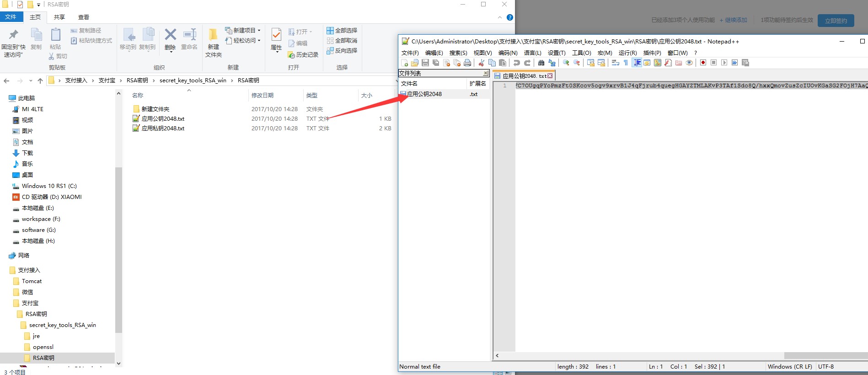The height and width of the screenshot is (375, 868).
Task: Open the Function List panel icon
Action: (668, 63)
